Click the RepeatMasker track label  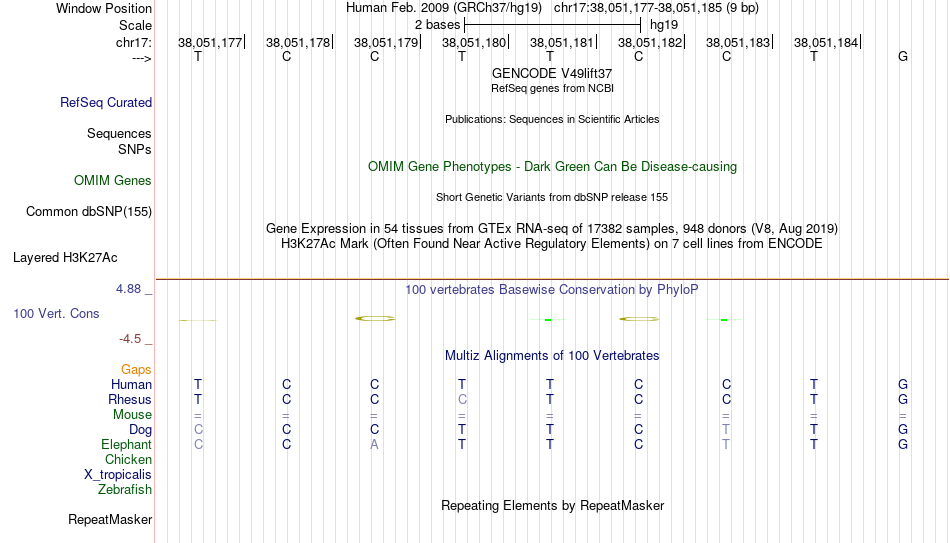point(110,519)
